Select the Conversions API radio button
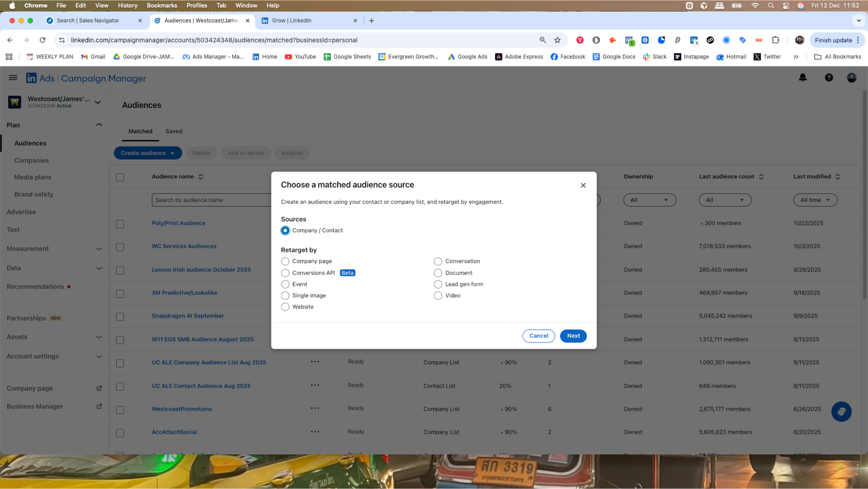 click(285, 273)
